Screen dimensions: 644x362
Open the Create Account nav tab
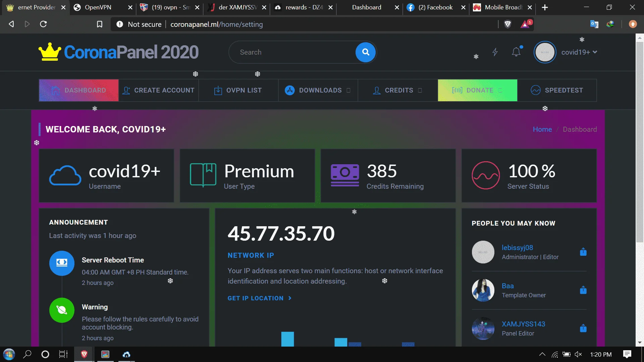click(159, 90)
